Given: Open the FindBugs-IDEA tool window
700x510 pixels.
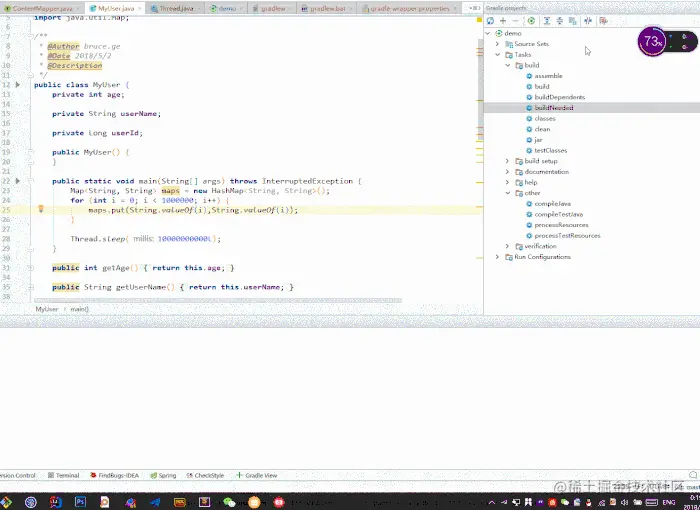Looking at the screenshot, I should point(114,476).
